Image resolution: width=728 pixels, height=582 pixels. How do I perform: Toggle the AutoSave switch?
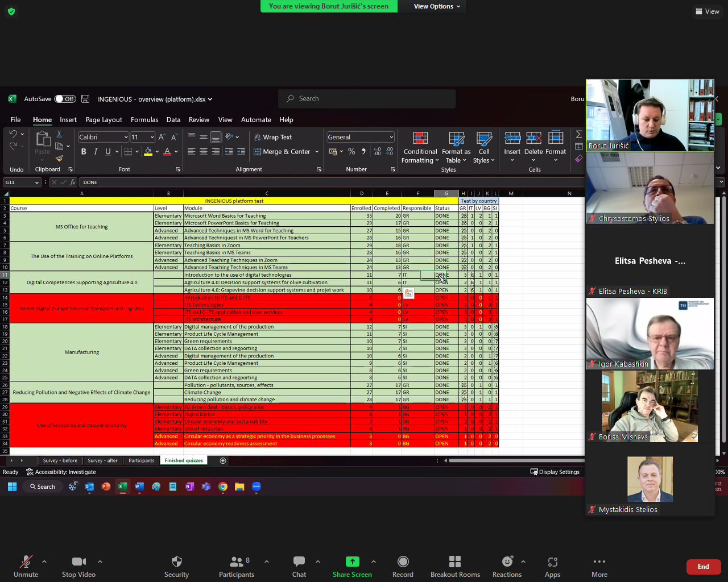point(65,99)
